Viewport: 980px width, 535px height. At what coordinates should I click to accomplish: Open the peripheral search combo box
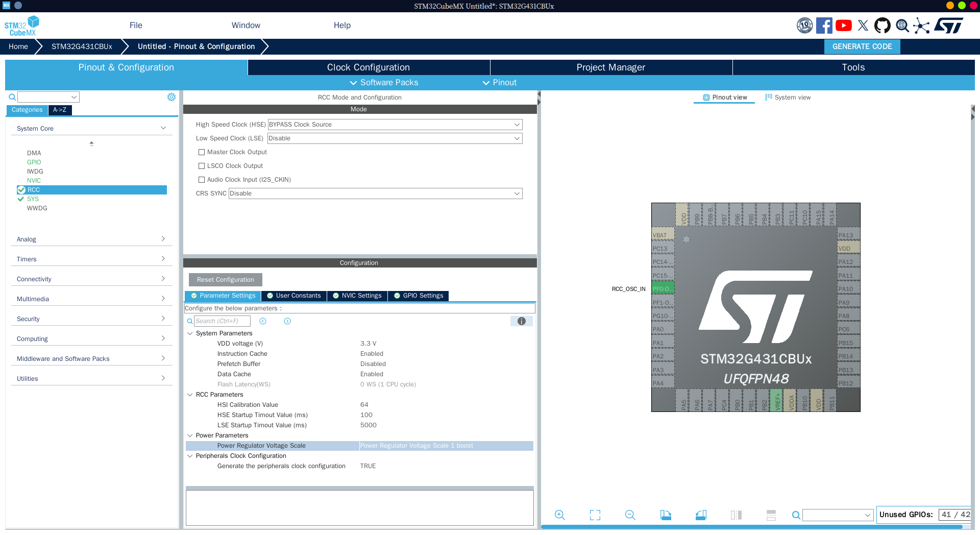click(48, 97)
